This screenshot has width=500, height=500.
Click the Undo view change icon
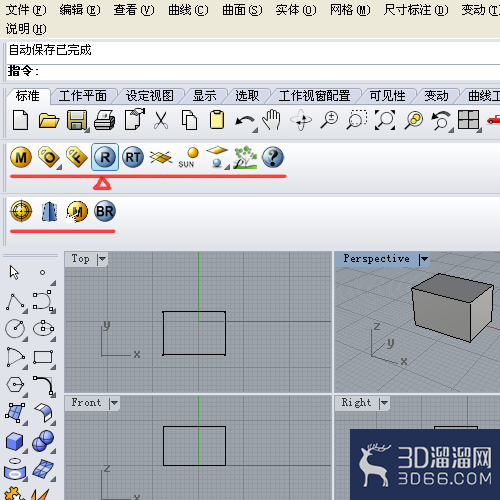point(441,121)
